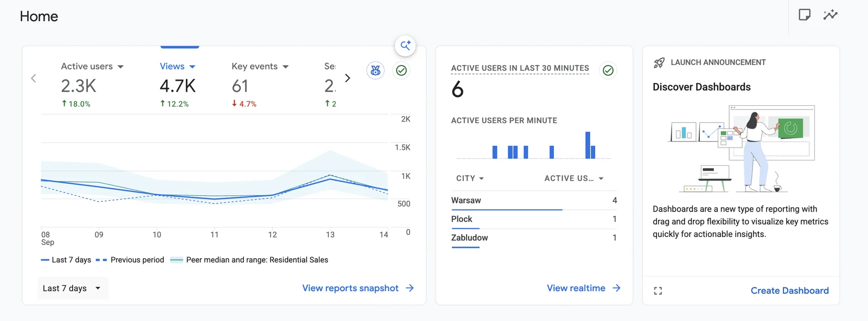The width and height of the screenshot is (868, 321).
Task: Click the 12.2% views change value
Action: (x=174, y=104)
